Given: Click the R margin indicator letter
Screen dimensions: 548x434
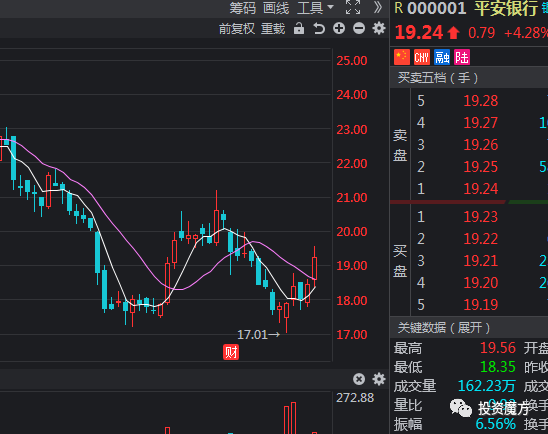Looking at the screenshot, I should pyautogui.click(x=398, y=8).
